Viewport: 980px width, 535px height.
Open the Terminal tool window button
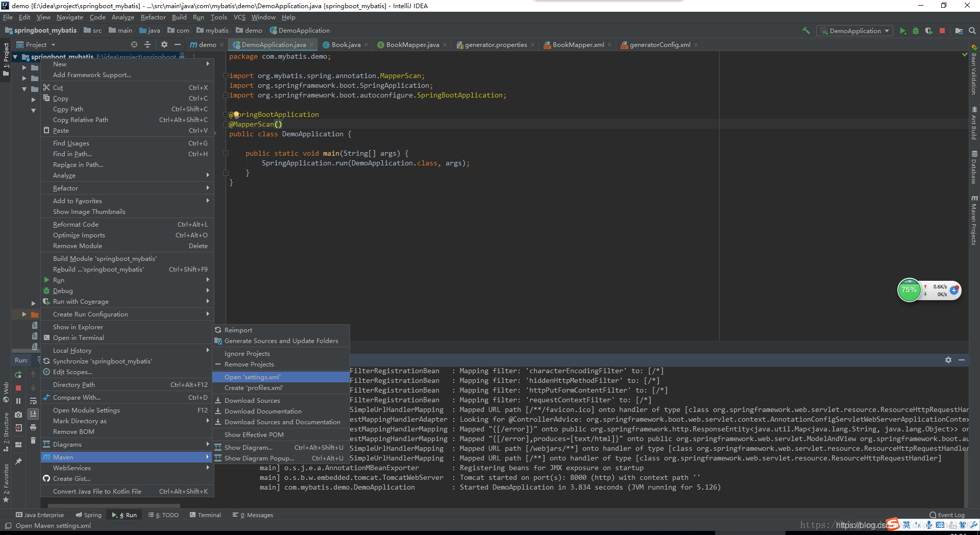pos(205,515)
